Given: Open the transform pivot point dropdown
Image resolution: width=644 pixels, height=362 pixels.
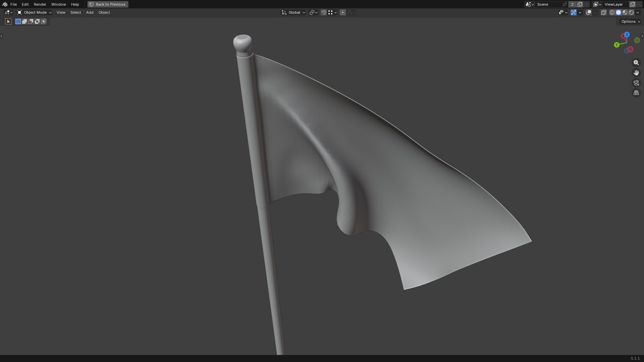Looking at the screenshot, I should click(313, 12).
